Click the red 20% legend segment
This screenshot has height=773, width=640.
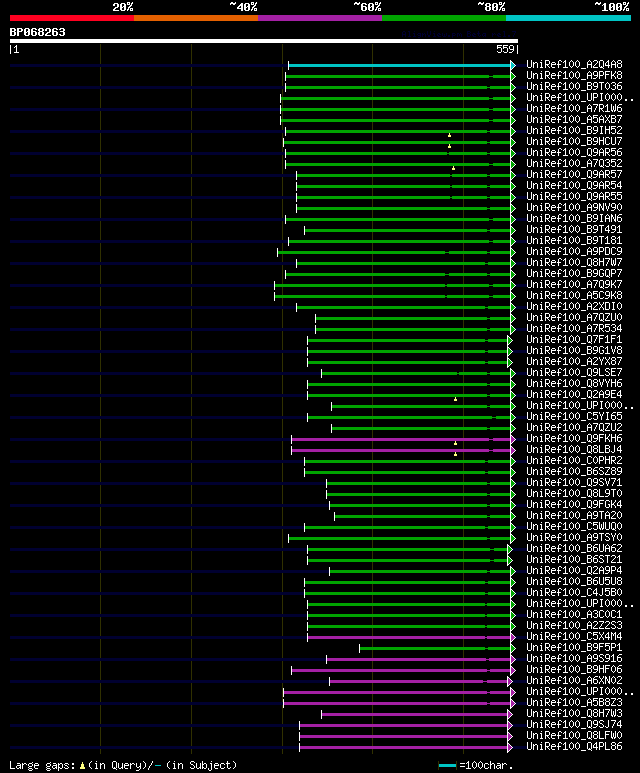coord(72,18)
